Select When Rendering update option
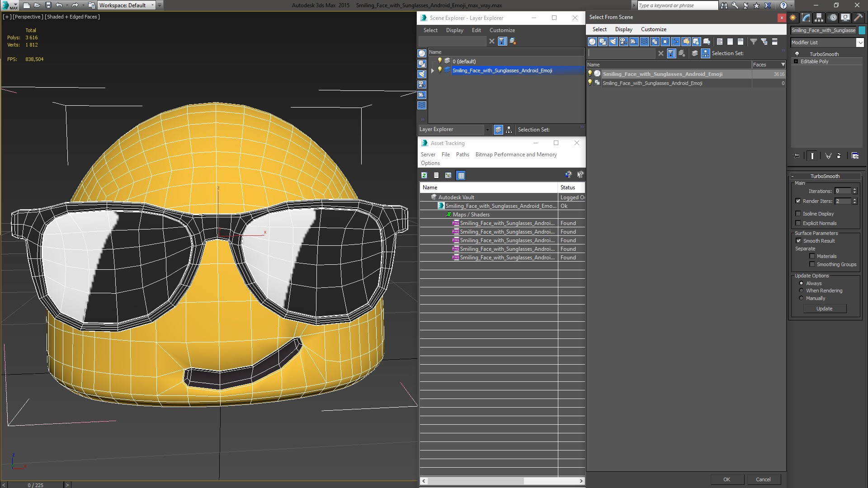Image resolution: width=868 pixels, height=488 pixels. click(x=801, y=291)
